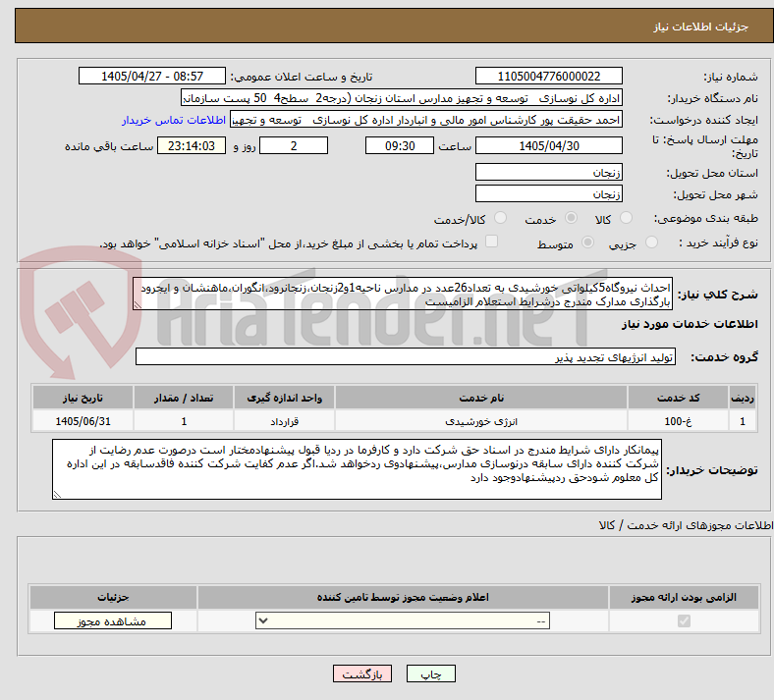Choose the متوسط purchase type radio
774x700 pixels.
587,242
